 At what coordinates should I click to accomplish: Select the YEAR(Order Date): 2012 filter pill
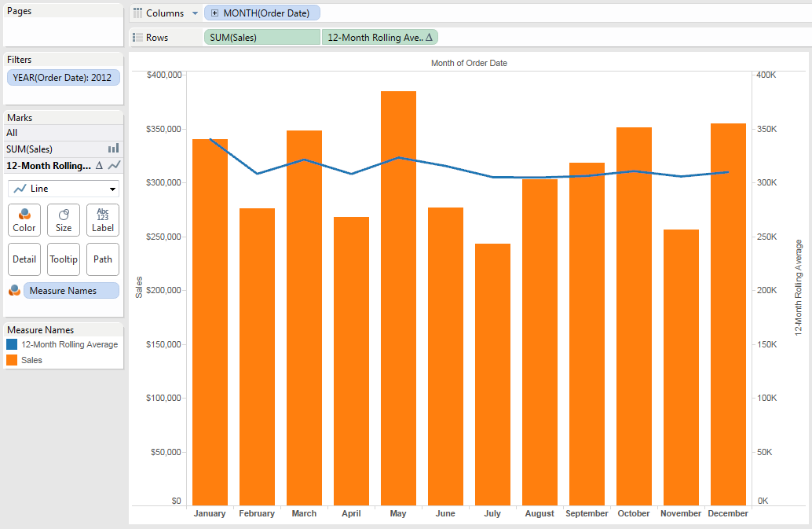pyautogui.click(x=63, y=78)
